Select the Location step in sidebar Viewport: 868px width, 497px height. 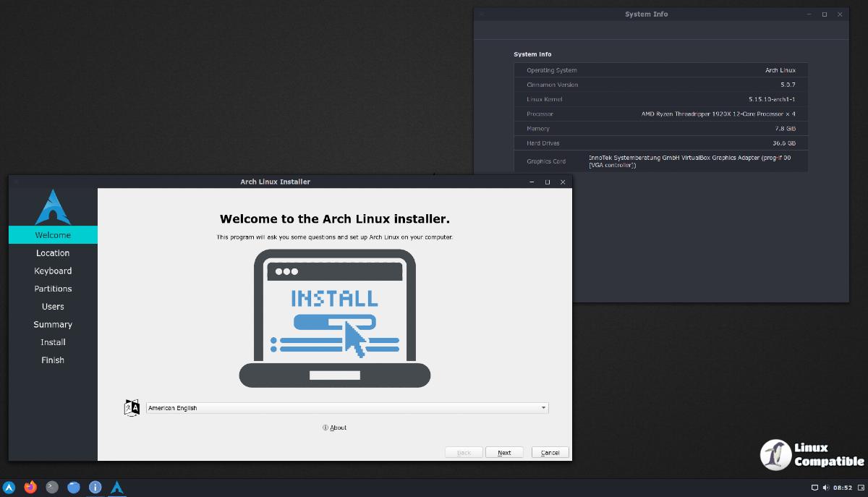tap(53, 253)
